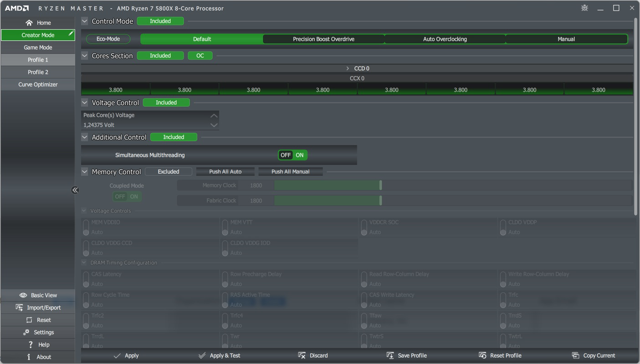Image resolution: width=640 pixels, height=364 pixels.
Task: Click the Save Profile icon
Action: (x=390, y=355)
